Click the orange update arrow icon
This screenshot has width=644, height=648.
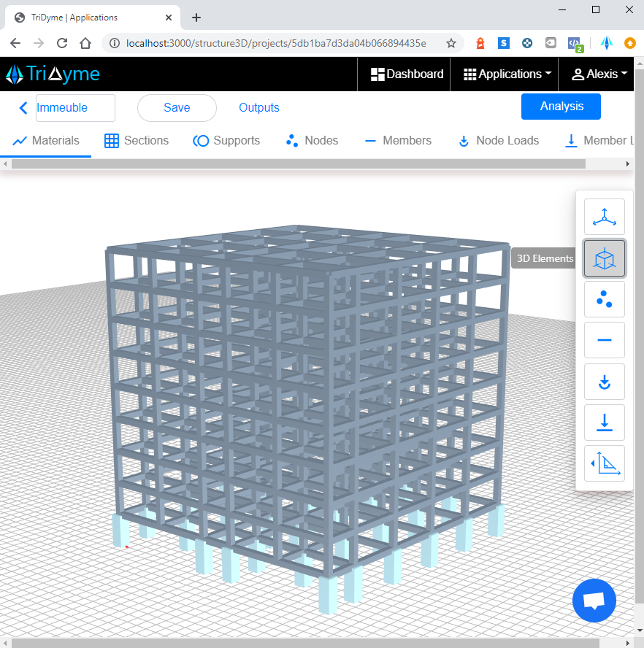pyautogui.click(x=630, y=43)
